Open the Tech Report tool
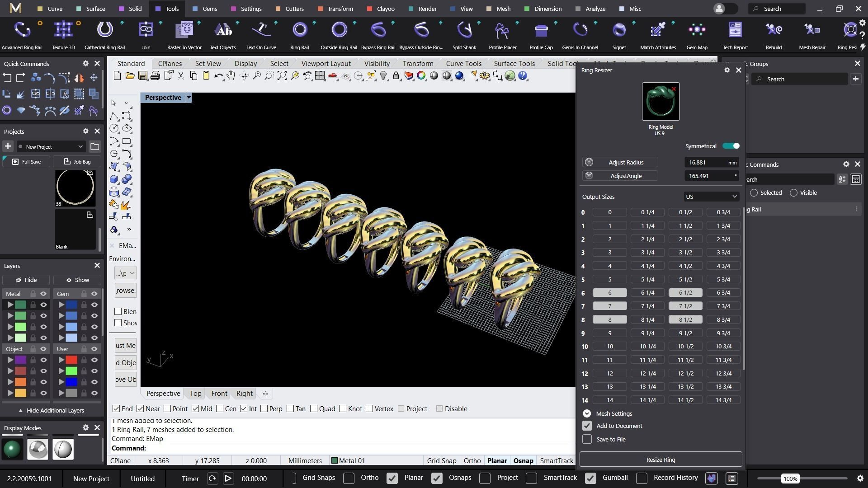Viewport: 868px width, 488px height. pos(735,35)
